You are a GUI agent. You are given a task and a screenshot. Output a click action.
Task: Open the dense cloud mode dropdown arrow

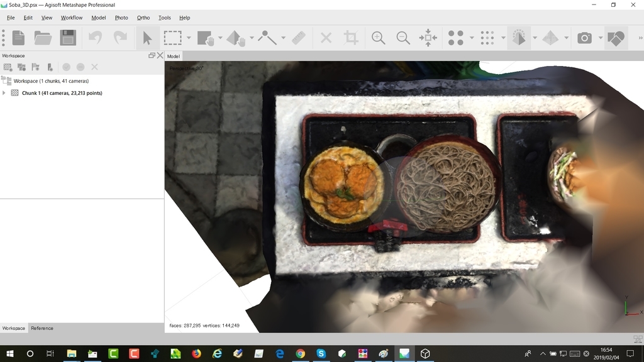pos(503,38)
